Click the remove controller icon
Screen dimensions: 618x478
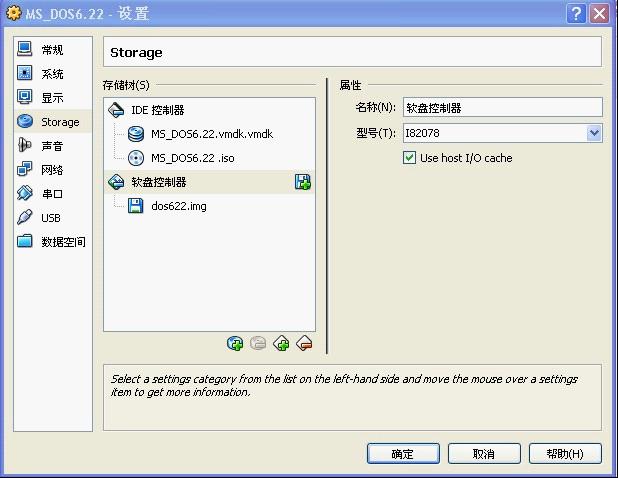305,344
